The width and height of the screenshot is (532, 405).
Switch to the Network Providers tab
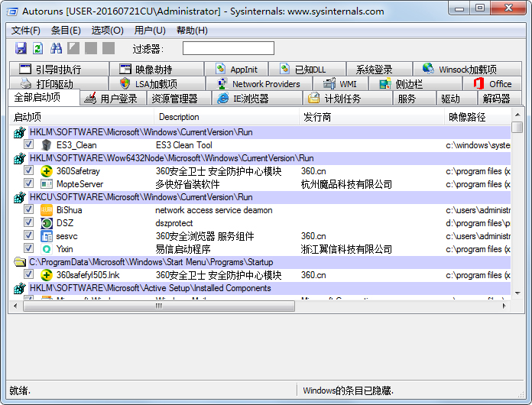[259, 84]
